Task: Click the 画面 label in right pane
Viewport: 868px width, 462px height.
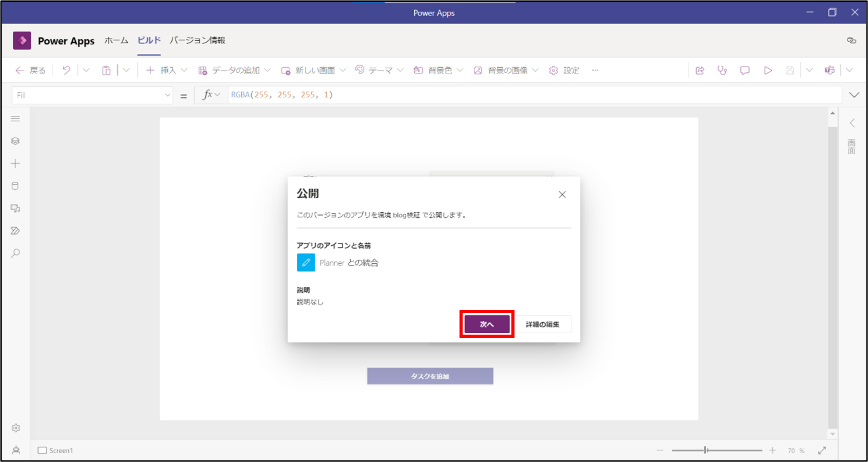Action: [852, 146]
